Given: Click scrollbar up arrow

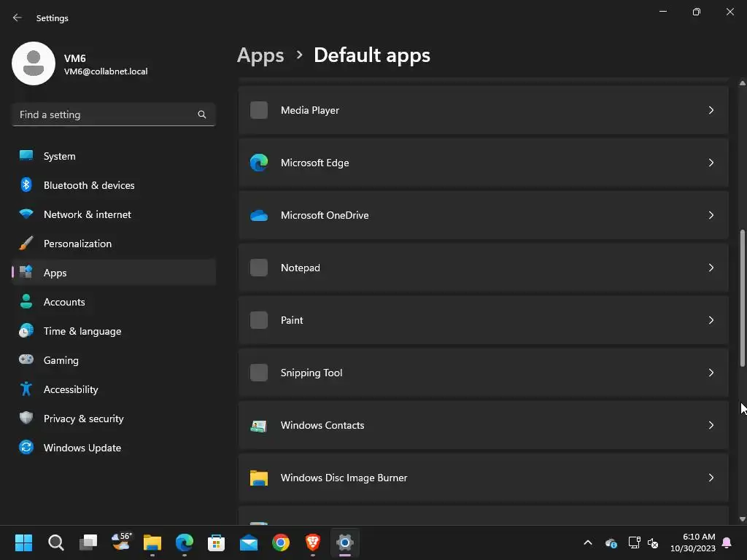Looking at the screenshot, I should 742,83.
